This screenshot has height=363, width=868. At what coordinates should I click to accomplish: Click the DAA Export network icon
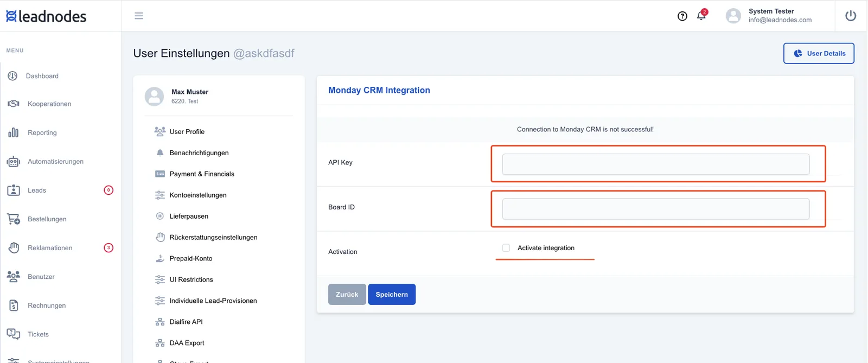[x=160, y=343]
